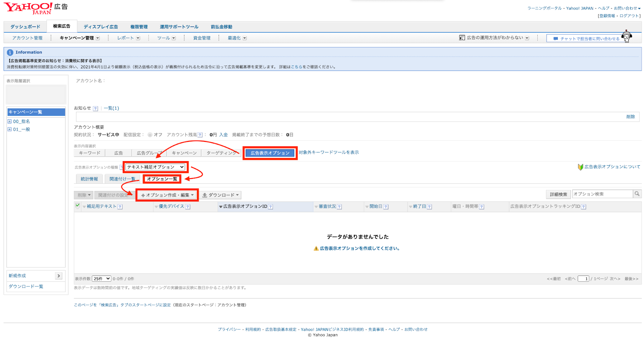Select the 広告表示オプション tab
Image resolution: width=644 pixels, height=363 pixels.
(270, 153)
